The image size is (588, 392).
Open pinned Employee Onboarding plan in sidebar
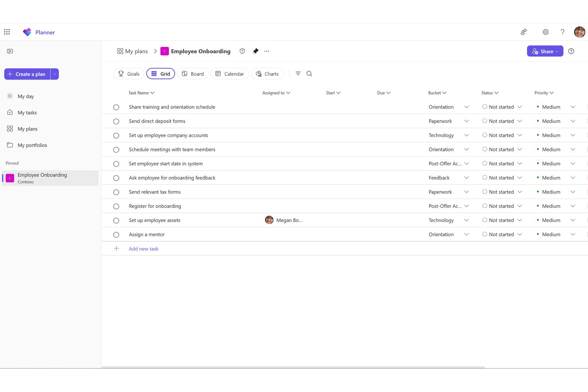coord(50,178)
